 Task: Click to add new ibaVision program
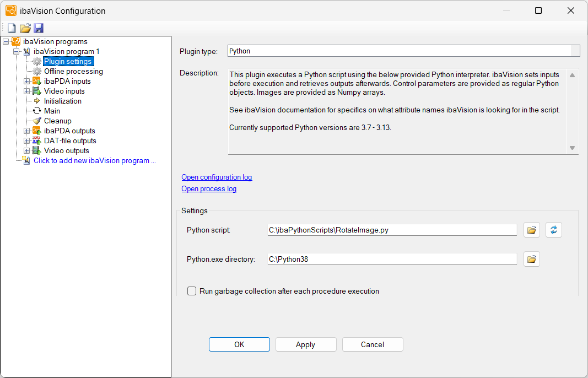coord(94,160)
